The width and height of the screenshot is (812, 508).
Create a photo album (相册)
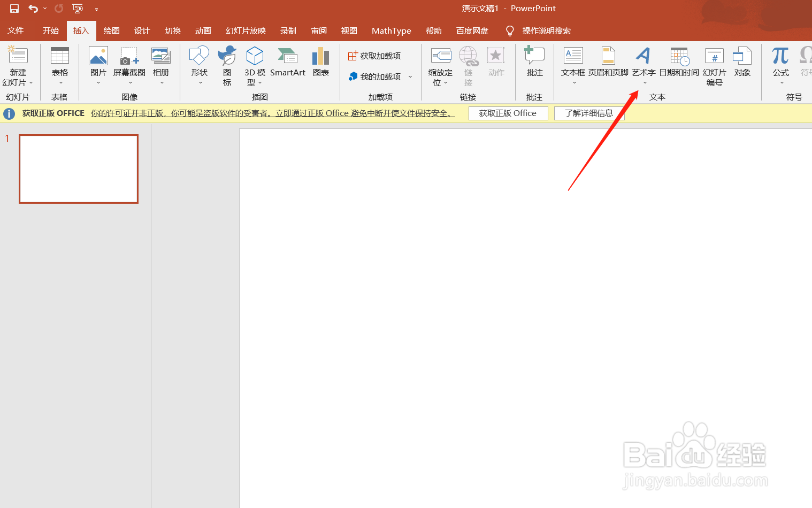click(x=161, y=66)
